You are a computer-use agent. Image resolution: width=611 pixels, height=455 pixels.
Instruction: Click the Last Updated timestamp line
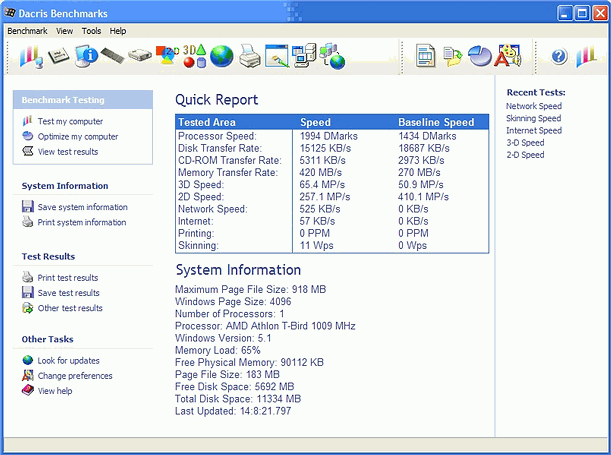tap(233, 411)
